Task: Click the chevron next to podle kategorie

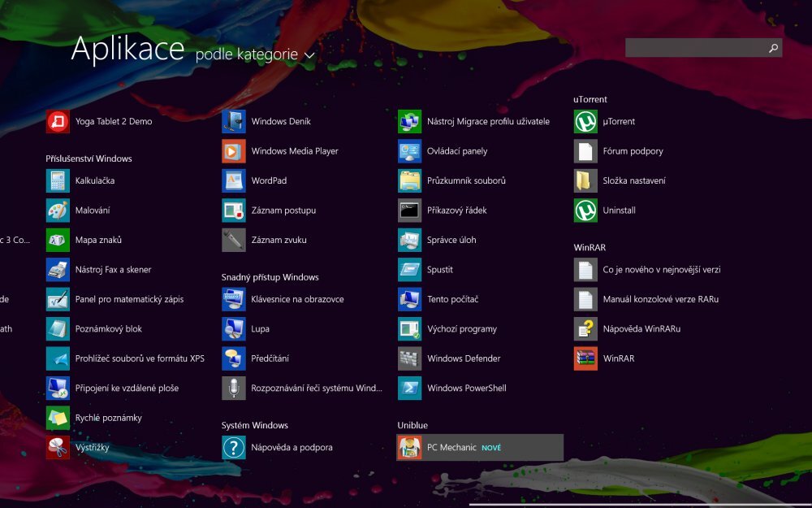Action: click(x=309, y=56)
